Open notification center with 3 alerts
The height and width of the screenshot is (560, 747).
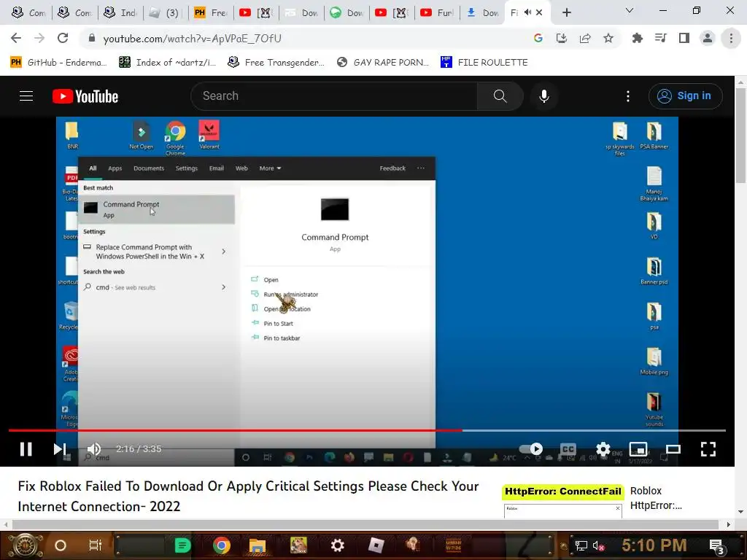point(716,547)
